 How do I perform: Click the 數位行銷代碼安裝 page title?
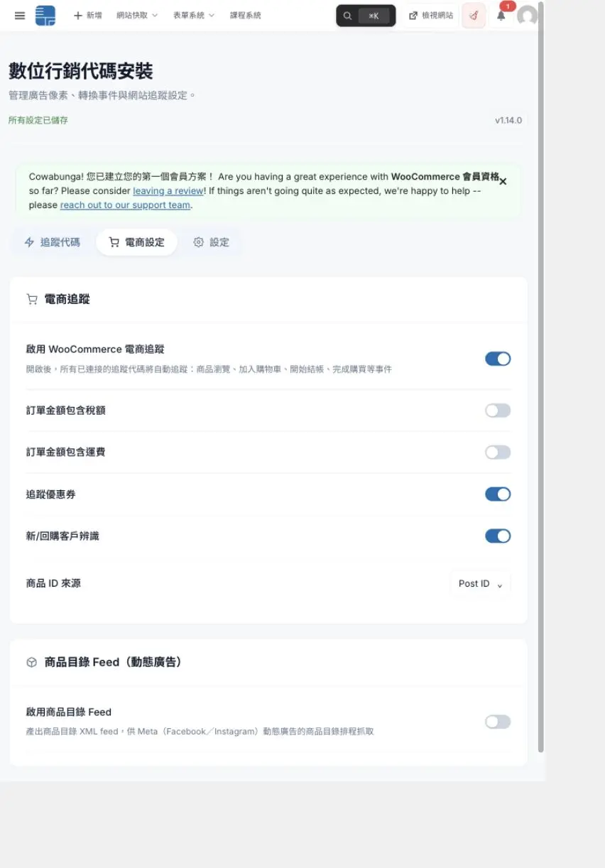81,71
